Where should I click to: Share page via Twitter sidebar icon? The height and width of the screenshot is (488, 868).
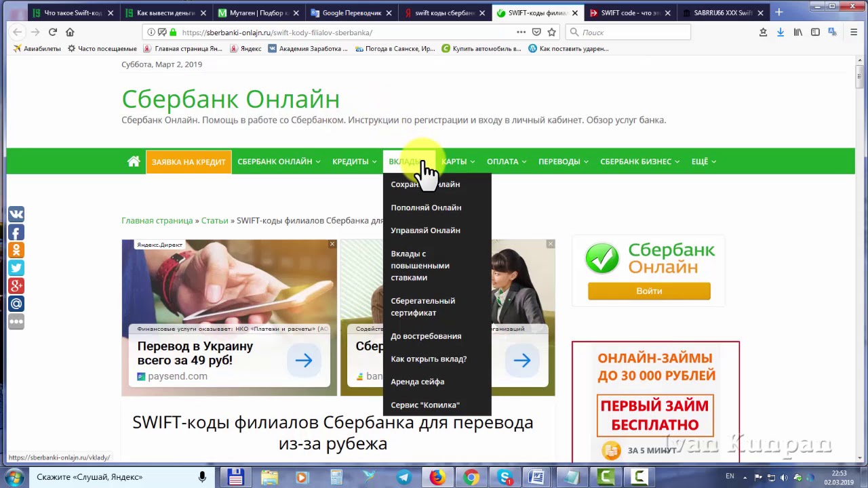click(16, 268)
